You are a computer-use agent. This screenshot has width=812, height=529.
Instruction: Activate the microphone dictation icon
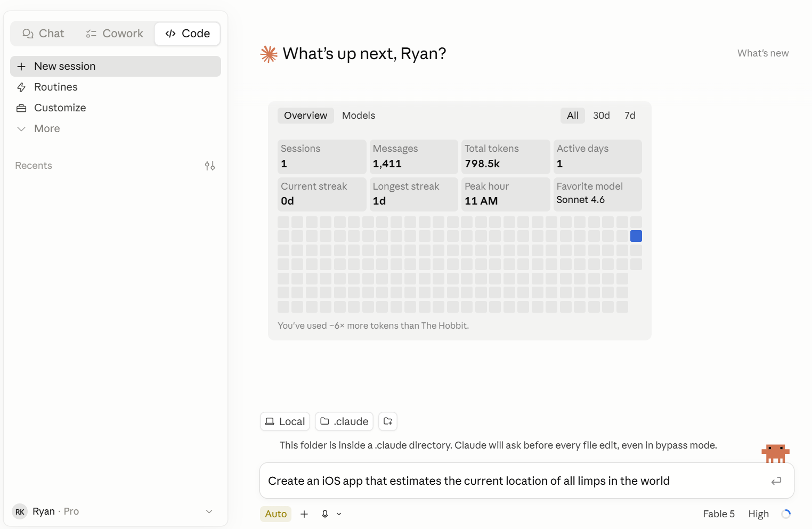(x=325, y=514)
